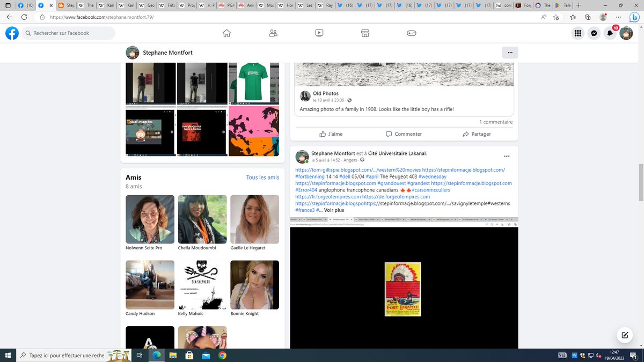Open Microsoft Edge from taskbar
The width and height of the screenshot is (644, 362).
tap(156, 355)
